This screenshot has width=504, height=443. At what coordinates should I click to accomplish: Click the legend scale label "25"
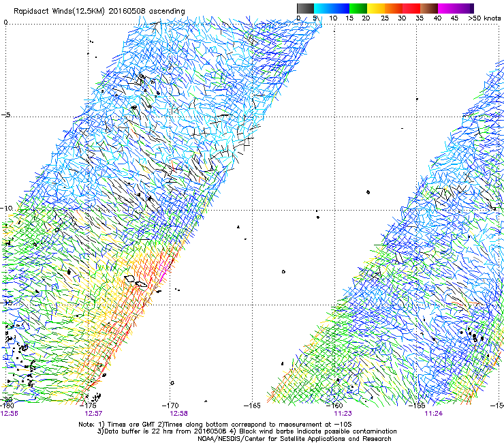[384, 18]
